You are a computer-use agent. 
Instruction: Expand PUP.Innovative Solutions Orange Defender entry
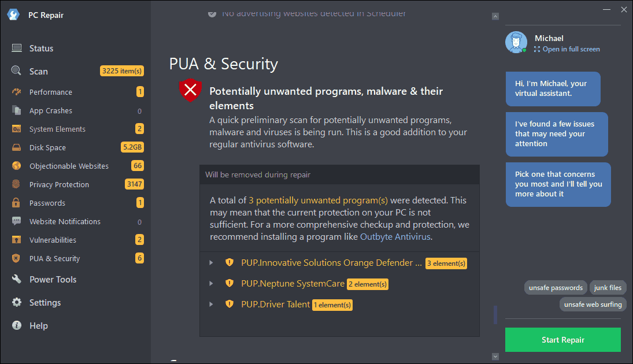(x=212, y=263)
